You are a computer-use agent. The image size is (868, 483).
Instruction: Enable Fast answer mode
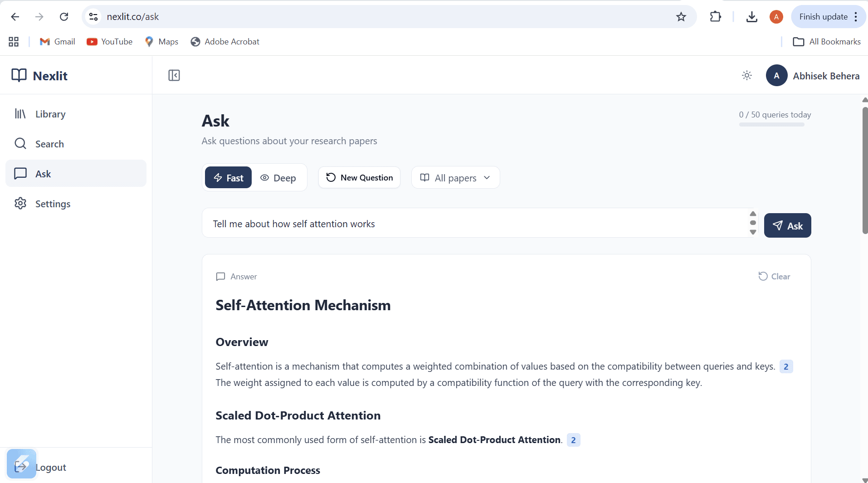click(228, 177)
